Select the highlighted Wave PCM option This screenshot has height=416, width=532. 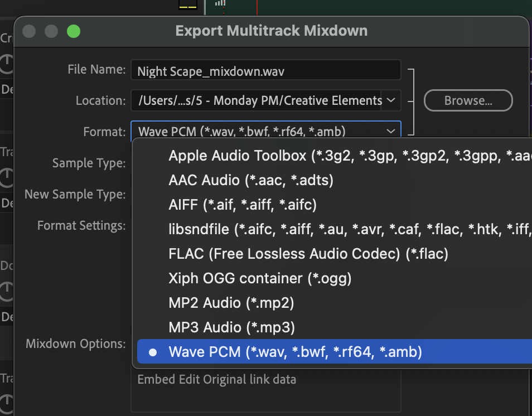pyautogui.click(x=295, y=352)
